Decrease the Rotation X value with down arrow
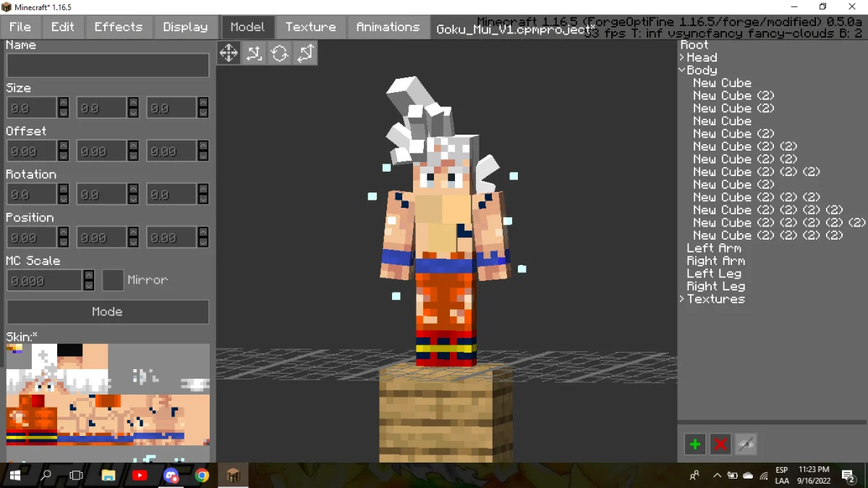The image size is (868, 488). (x=64, y=200)
